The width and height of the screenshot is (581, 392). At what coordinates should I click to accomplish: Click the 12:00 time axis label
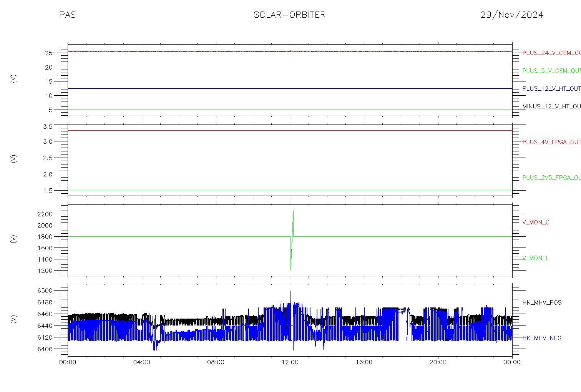(x=290, y=362)
